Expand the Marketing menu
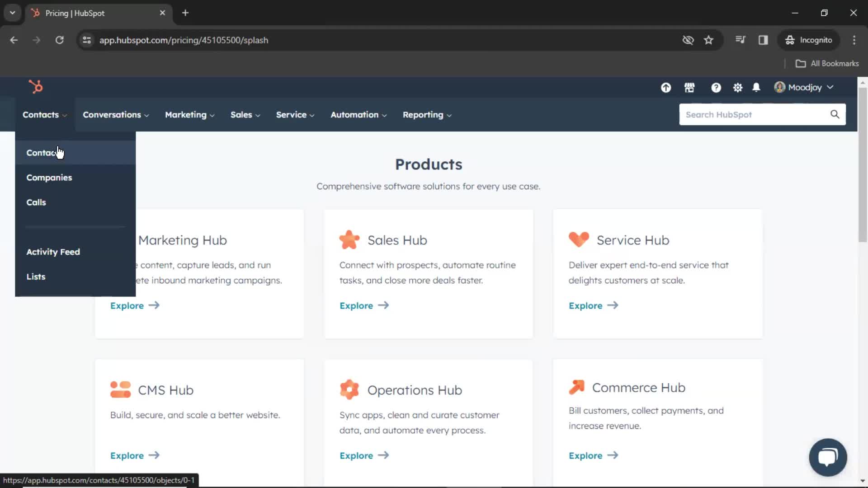The image size is (868, 488). [189, 115]
